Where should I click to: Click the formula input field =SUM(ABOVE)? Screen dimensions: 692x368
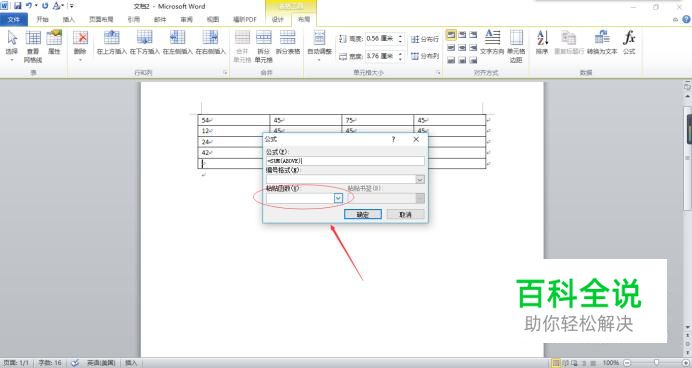coord(345,161)
